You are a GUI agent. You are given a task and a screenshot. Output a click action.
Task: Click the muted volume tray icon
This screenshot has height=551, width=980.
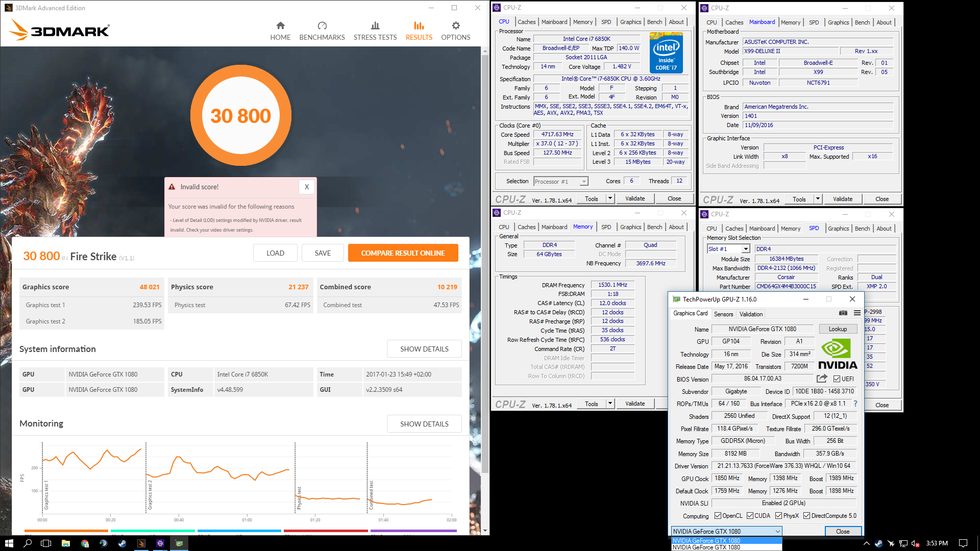click(915, 543)
